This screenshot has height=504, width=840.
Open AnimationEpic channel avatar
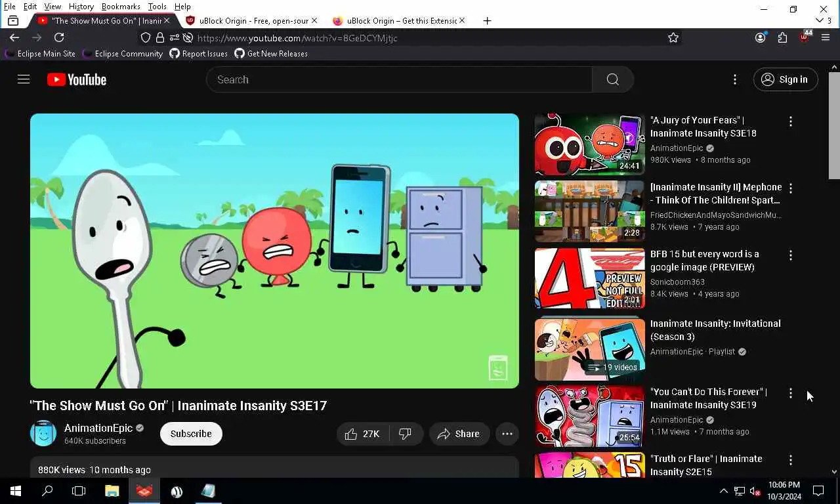pyautogui.click(x=43, y=434)
